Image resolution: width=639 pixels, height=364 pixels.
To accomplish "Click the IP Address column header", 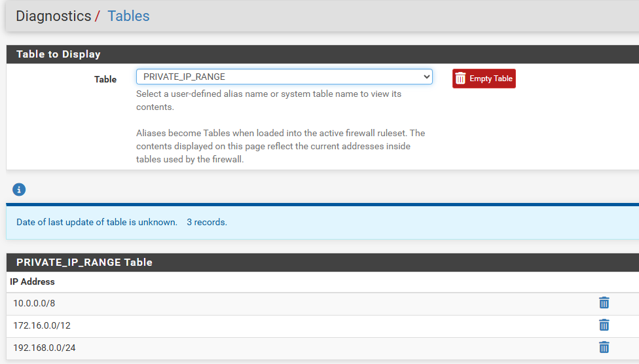I will pyautogui.click(x=32, y=282).
